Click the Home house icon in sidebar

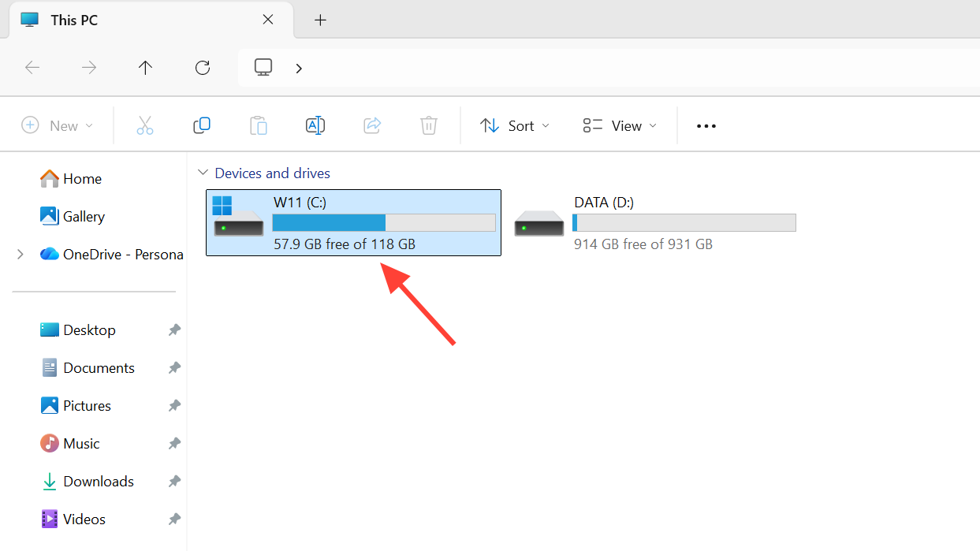pos(50,179)
